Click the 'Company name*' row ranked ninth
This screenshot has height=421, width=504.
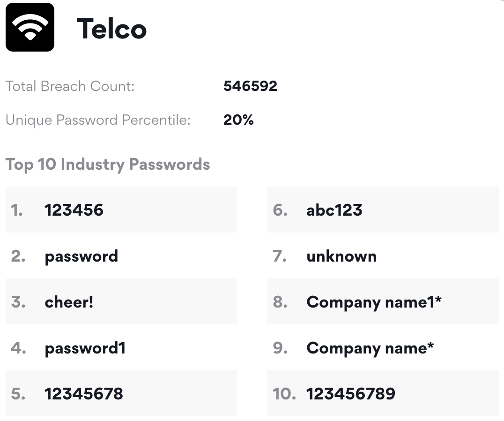click(383, 348)
